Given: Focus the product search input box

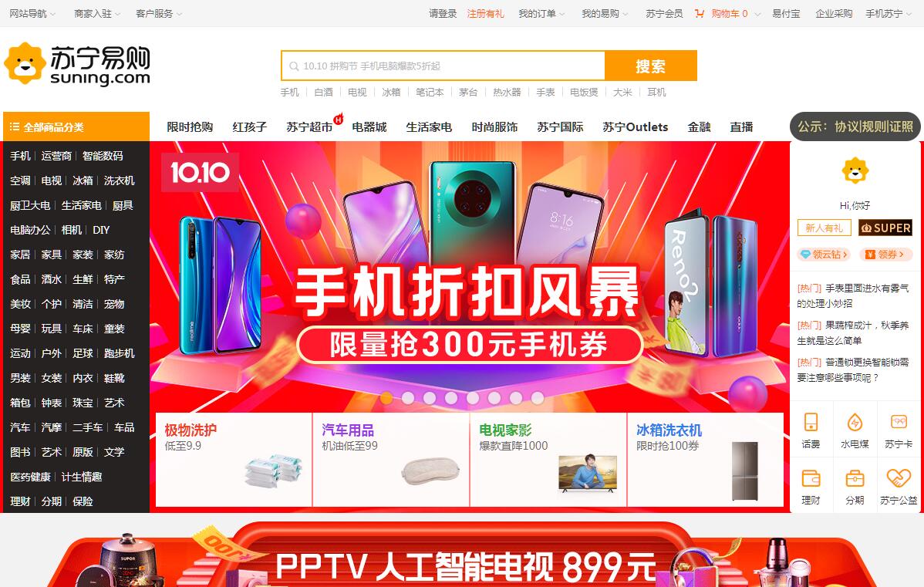Looking at the screenshot, I should 443,66.
